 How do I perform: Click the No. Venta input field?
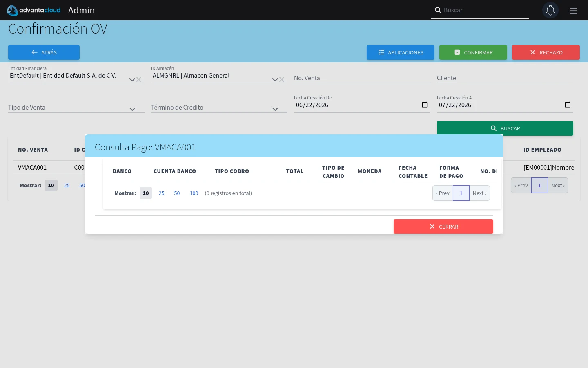362,78
